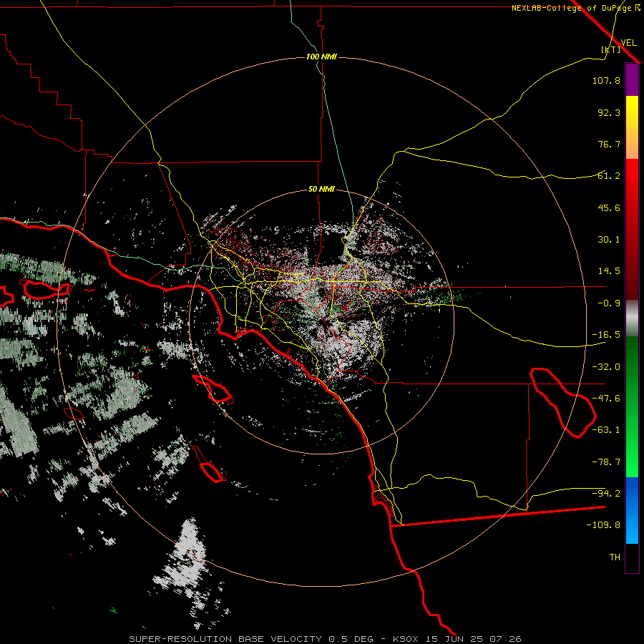Click the 14.5 legend value
Screen dimensions: 644x644
click(x=609, y=271)
